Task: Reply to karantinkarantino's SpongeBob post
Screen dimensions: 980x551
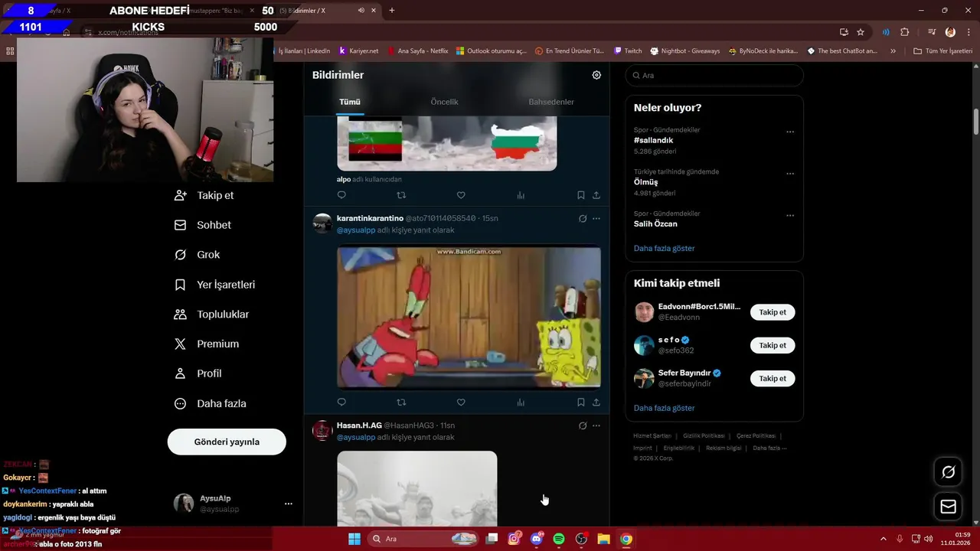Action: pyautogui.click(x=341, y=402)
